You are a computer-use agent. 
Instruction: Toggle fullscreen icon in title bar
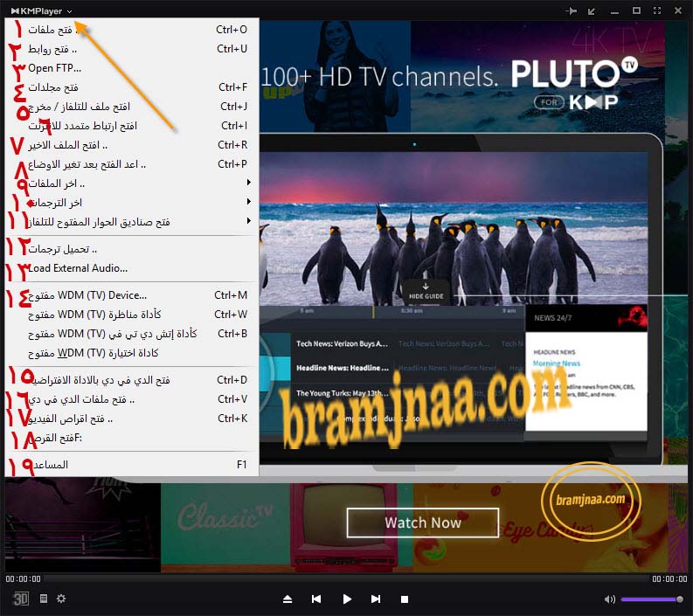click(657, 10)
